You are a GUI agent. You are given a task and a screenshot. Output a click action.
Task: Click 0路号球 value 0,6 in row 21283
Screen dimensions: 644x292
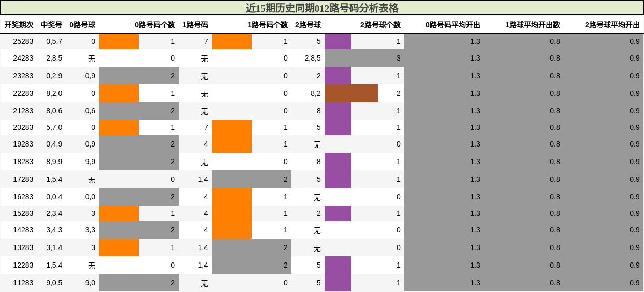[x=90, y=111]
